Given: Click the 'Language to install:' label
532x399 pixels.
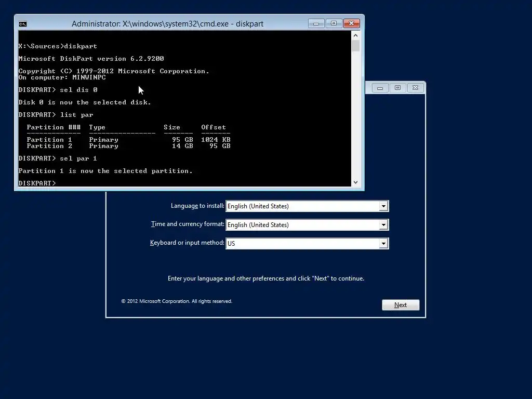Looking at the screenshot, I should (197, 206).
